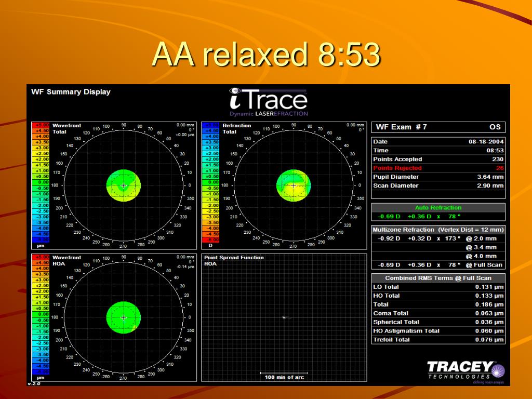Click the Trefoil Total value 0.076 µm
532x399 pixels.
(x=489, y=340)
